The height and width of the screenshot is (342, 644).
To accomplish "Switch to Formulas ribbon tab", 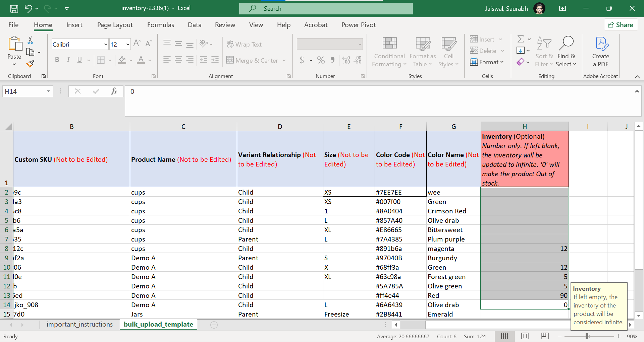I will [161, 25].
